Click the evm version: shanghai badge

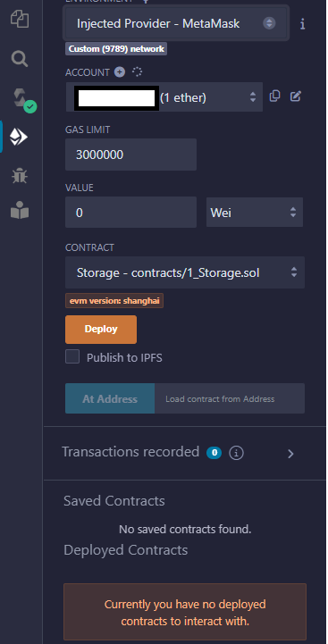114,301
